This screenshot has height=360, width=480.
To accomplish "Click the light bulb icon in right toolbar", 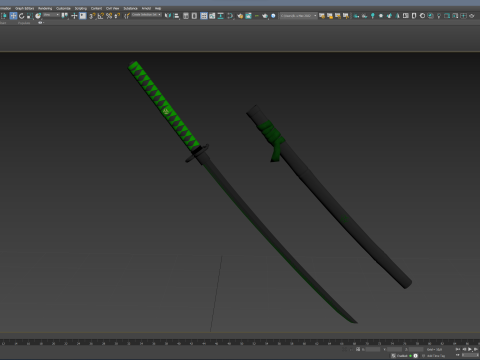I will pyautogui.click(x=438, y=16).
